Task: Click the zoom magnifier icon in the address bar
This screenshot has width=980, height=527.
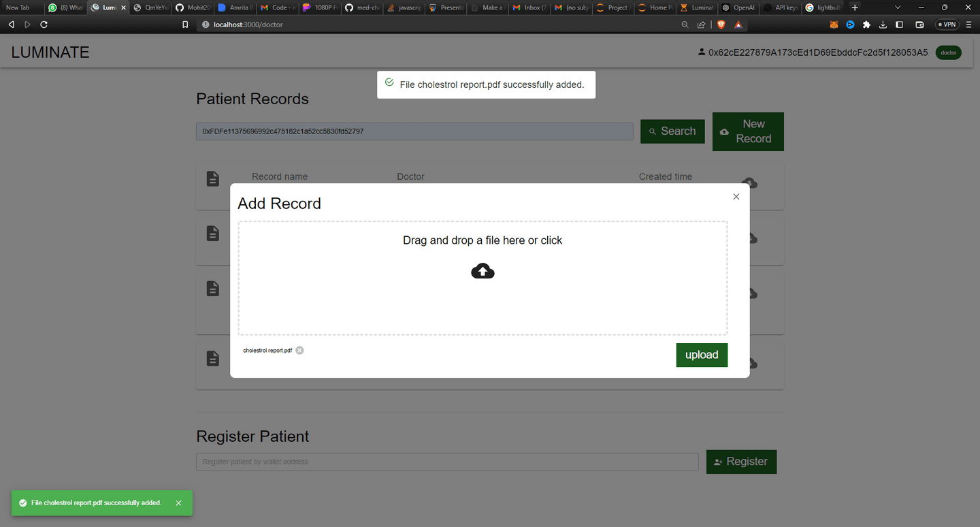Action: tap(685, 25)
